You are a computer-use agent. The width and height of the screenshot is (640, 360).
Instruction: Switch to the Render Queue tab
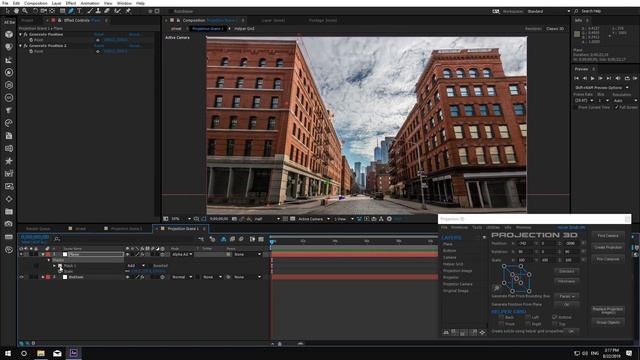38,229
